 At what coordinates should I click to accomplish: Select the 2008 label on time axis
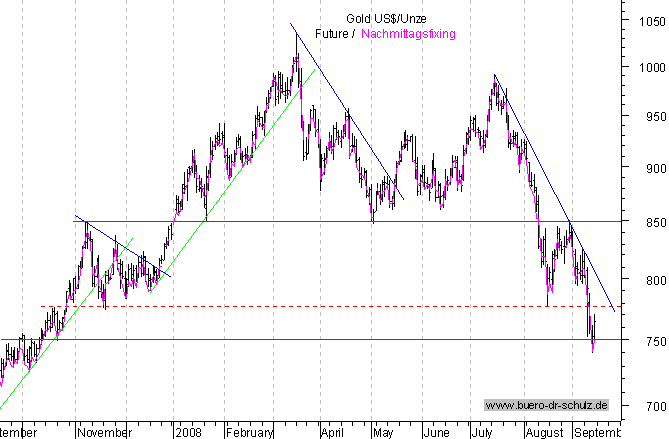[188, 433]
